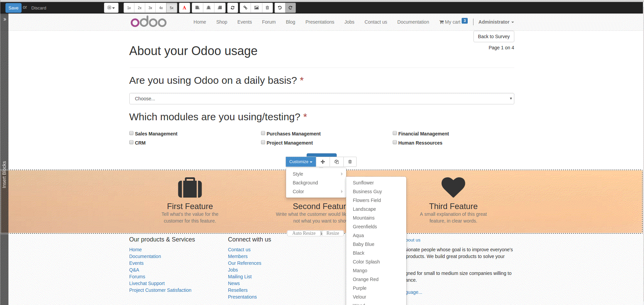
Task: Open the Events menu item
Action: 244,22
